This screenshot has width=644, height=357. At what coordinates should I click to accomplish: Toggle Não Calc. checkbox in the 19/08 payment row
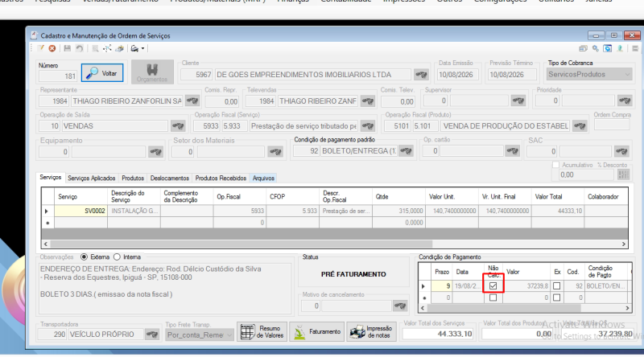(493, 285)
